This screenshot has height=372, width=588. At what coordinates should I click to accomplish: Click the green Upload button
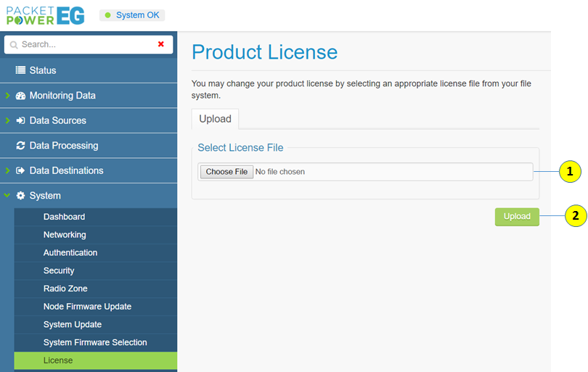tap(517, 216)
